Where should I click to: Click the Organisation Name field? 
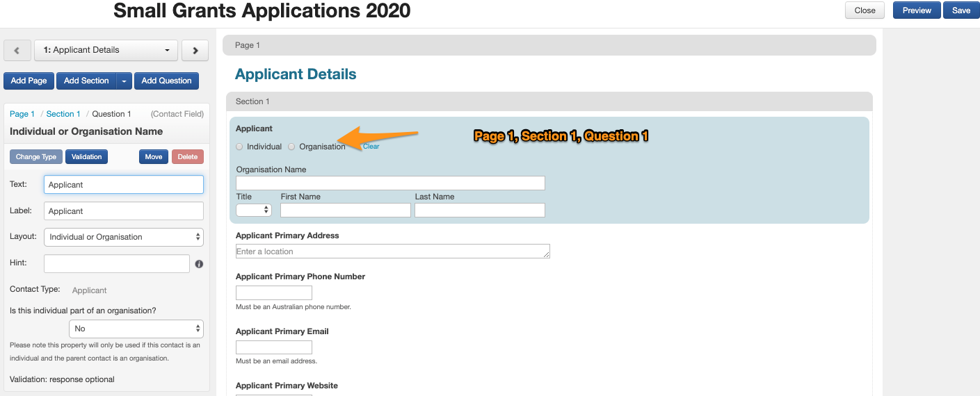click(x=390, y=183)
